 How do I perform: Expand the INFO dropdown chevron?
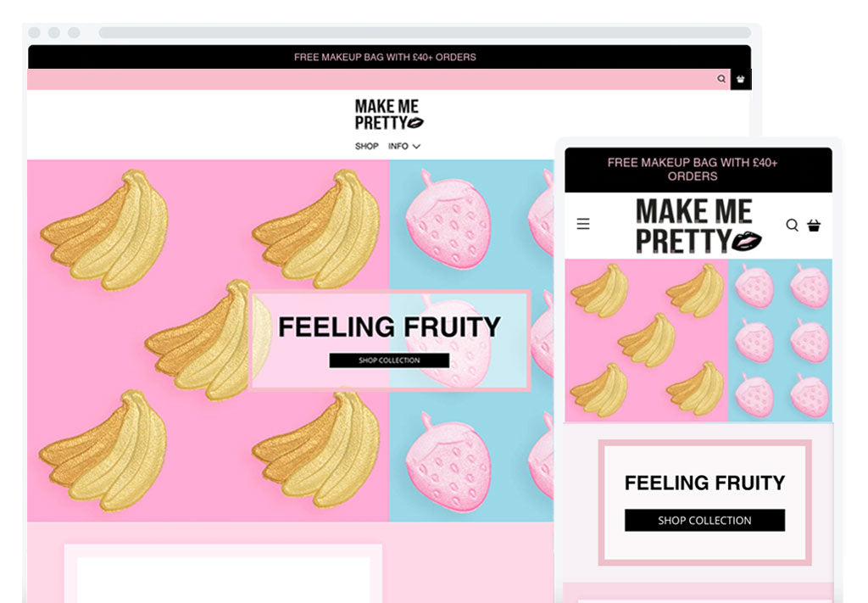tap(416, 146)
